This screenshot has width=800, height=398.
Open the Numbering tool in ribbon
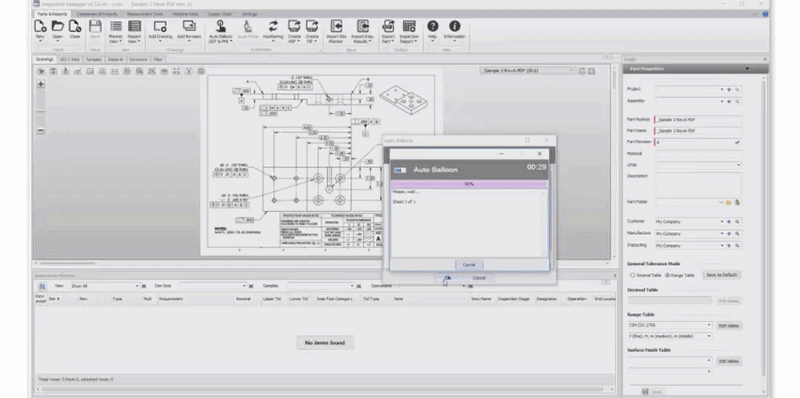tap(273, 31)
